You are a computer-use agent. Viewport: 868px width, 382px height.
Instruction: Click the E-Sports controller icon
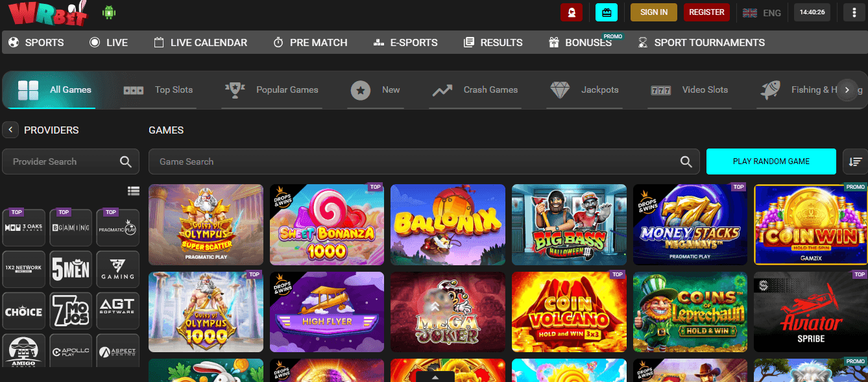point(378,42)
